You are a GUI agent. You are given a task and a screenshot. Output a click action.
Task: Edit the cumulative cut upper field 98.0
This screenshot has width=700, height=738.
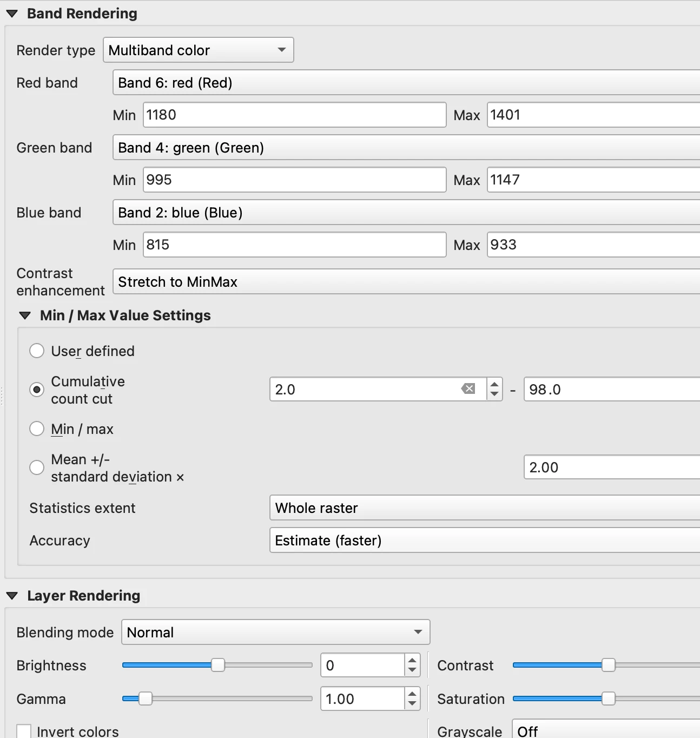[x=612, y=389]
